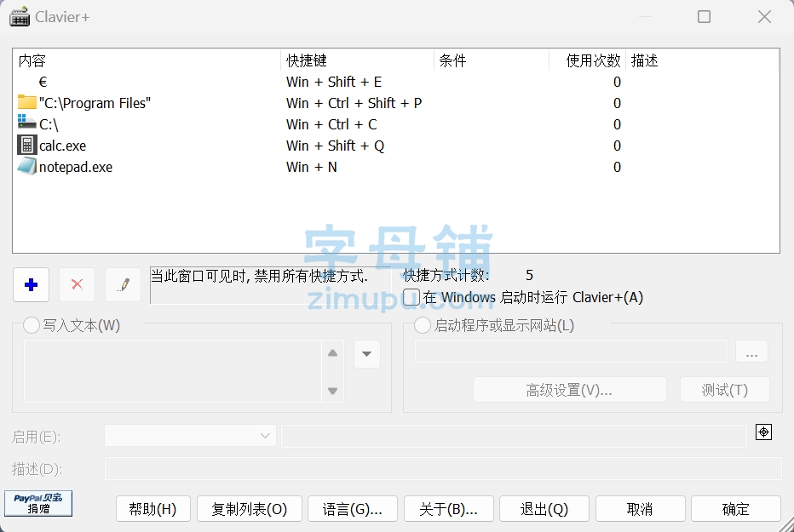Click the 复制列表(O) button
The width and height of the screenshot is (794, 532).
tap(249, 509)
